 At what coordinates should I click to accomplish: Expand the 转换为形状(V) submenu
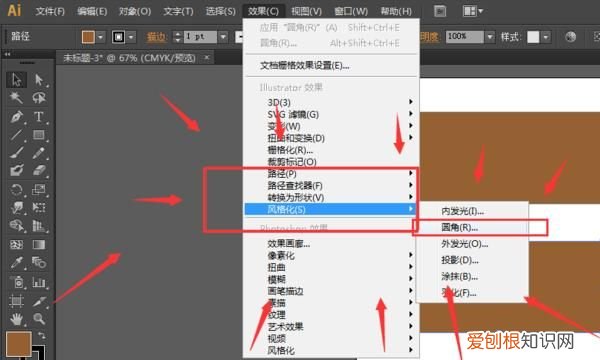point(331,197)
